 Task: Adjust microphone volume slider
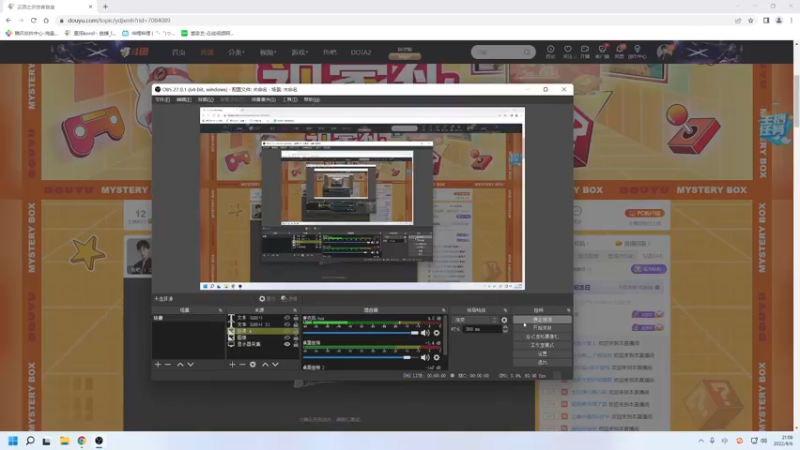point(361,333)
